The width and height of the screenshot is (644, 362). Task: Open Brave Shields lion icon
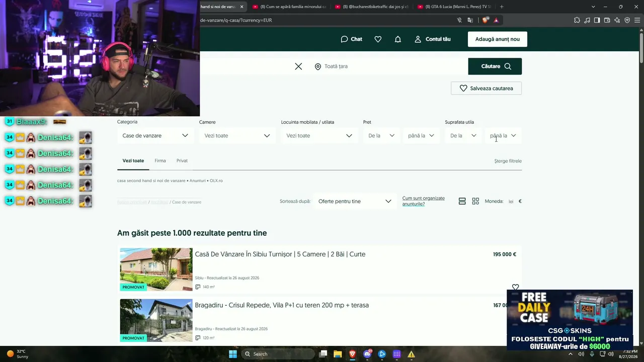point(485,20)
